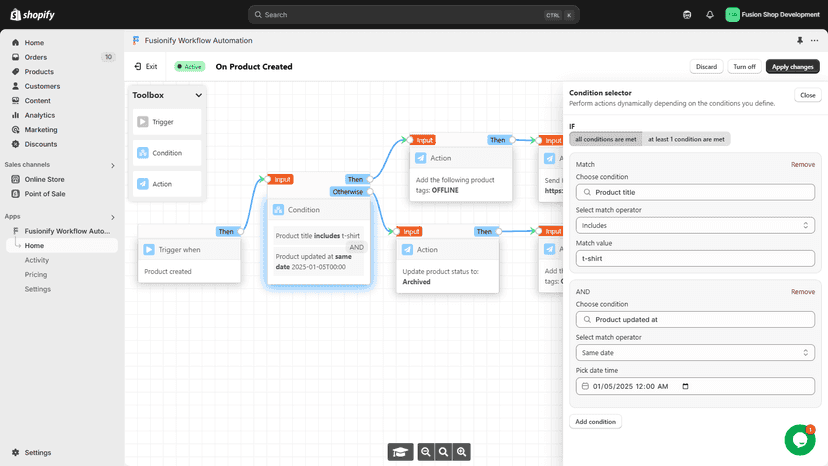Open Content in the sidebar

(37, 100)
